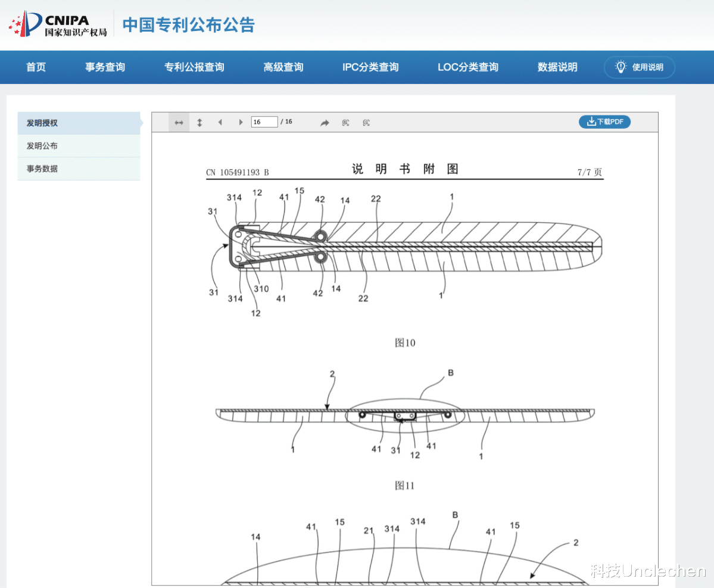The width and height of the screenshot is (714, 588).
Task: Click the CN 105491193 B patent number text
Action: tap(238, 172)
